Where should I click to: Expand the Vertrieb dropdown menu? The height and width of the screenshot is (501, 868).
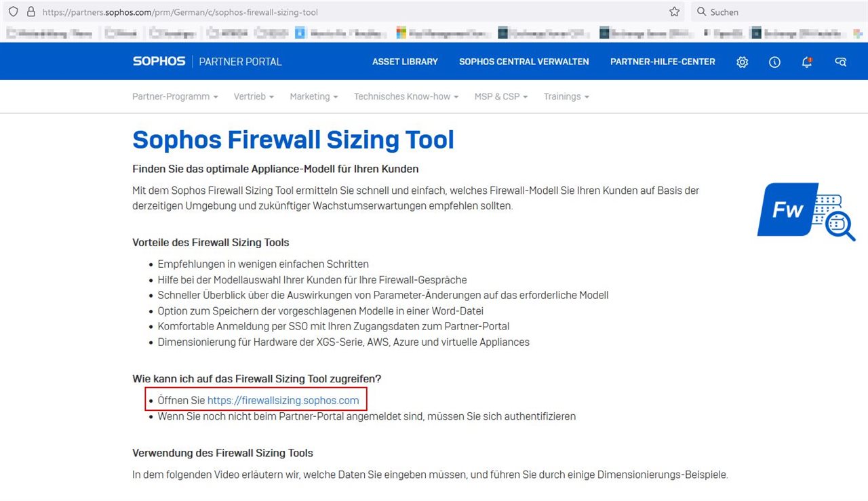click(x=254, y=96)
